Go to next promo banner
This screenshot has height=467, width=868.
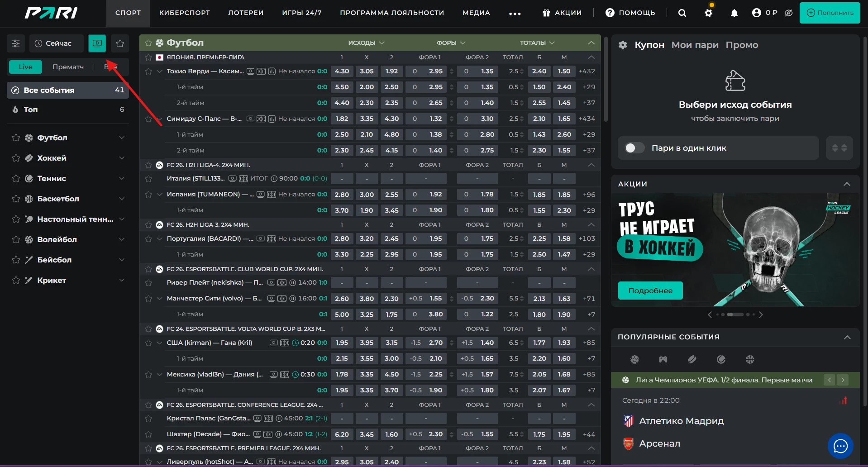click(761, 315)
